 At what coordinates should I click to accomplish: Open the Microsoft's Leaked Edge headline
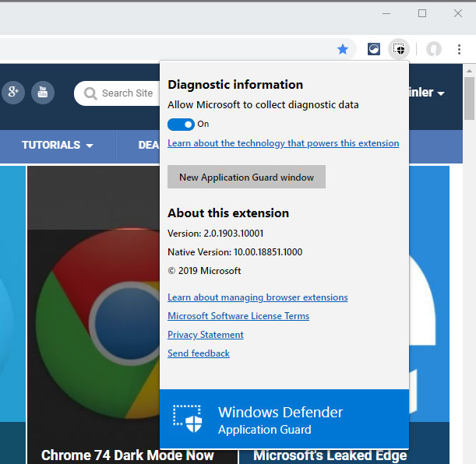[330, 455]
